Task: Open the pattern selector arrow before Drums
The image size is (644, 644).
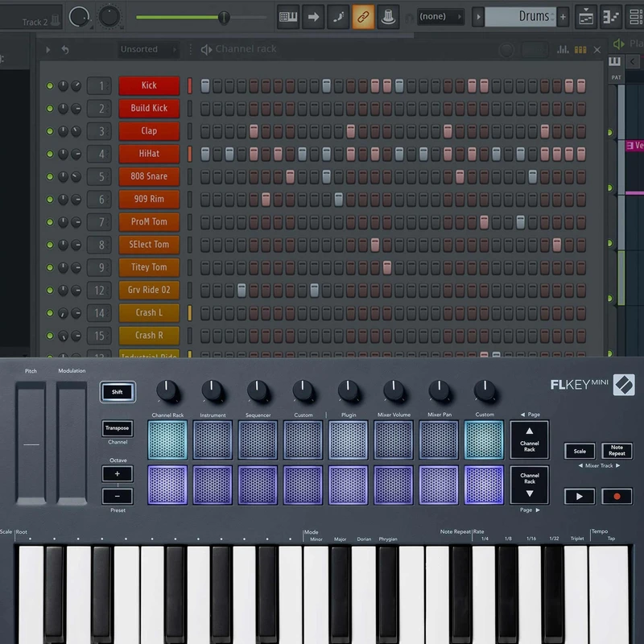Action: (480, 16)
